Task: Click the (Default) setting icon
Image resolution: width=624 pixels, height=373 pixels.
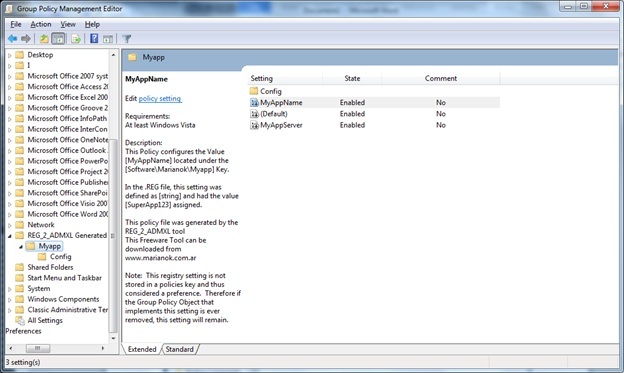Action: tap(254, 114)
